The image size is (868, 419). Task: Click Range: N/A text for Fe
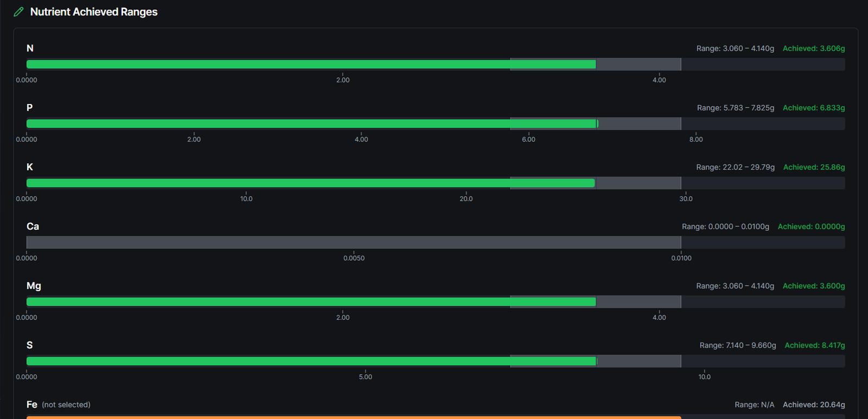click(755, 405)
